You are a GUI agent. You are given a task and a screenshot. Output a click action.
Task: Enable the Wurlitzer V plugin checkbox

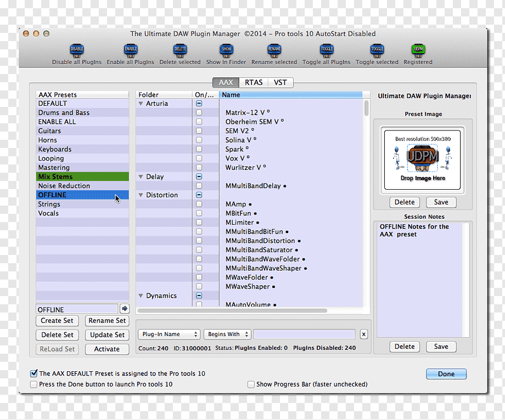pos(199,168)
